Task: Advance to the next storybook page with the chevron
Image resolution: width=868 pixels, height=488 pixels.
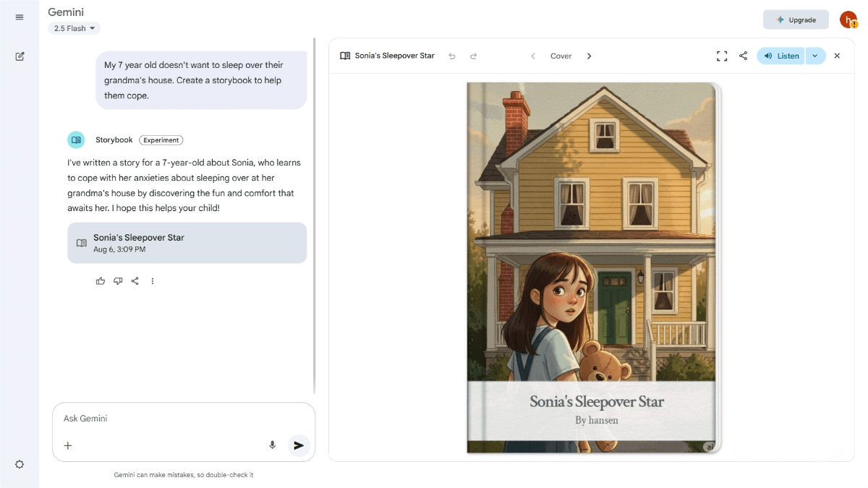Action: point(589,55)
